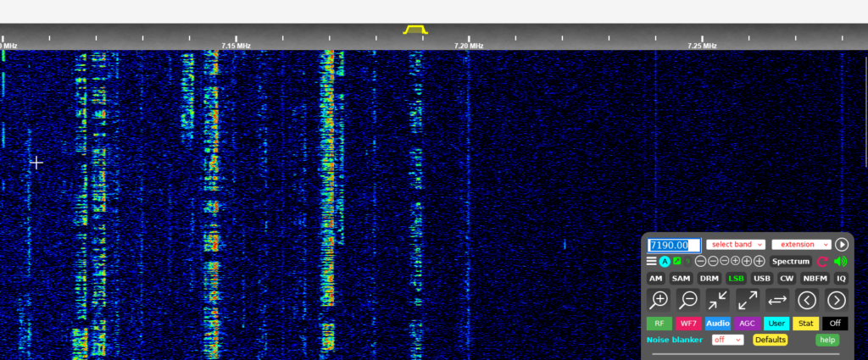Screen dimensions: 868x360
Task: Zoom in with the magnifier plus icon
Action: pos(659,300)
